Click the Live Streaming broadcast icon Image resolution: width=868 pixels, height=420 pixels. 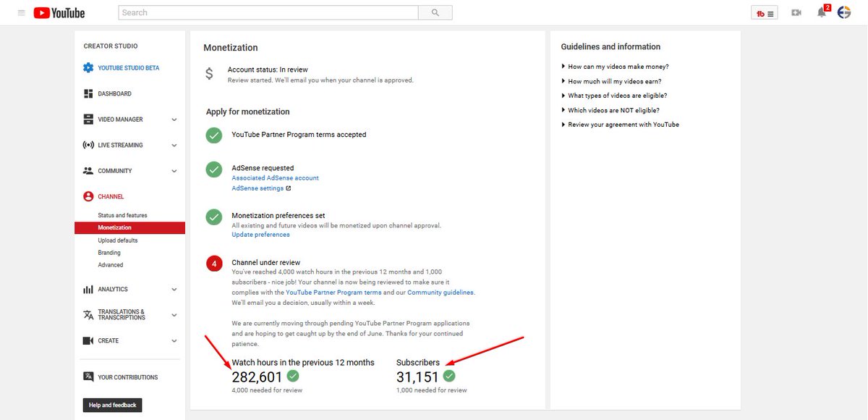[88, 145]
